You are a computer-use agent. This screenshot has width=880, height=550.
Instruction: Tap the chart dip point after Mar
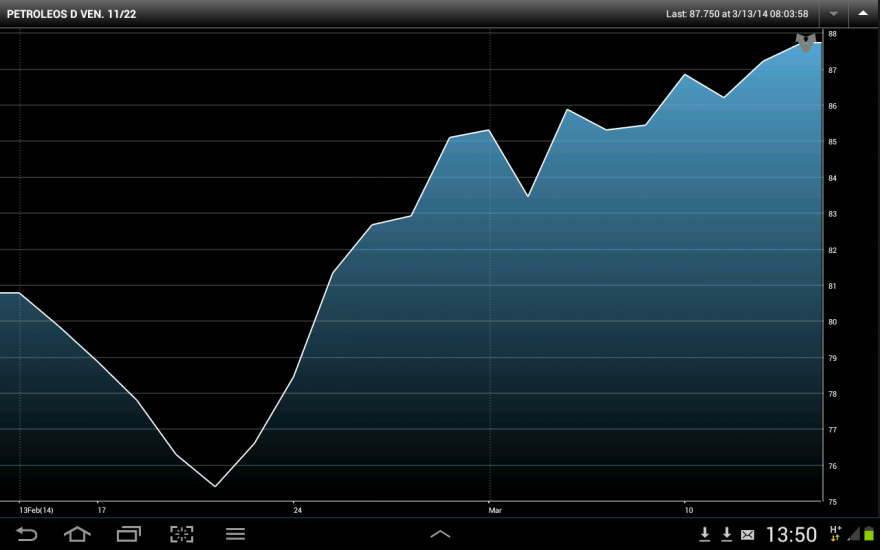point(528,196)
